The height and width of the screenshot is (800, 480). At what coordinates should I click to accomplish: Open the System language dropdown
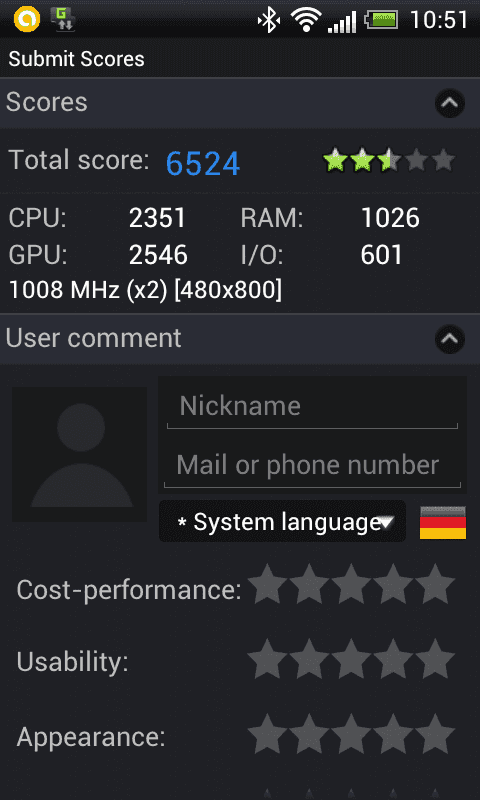pyautogui.click(x=283, y=521)
